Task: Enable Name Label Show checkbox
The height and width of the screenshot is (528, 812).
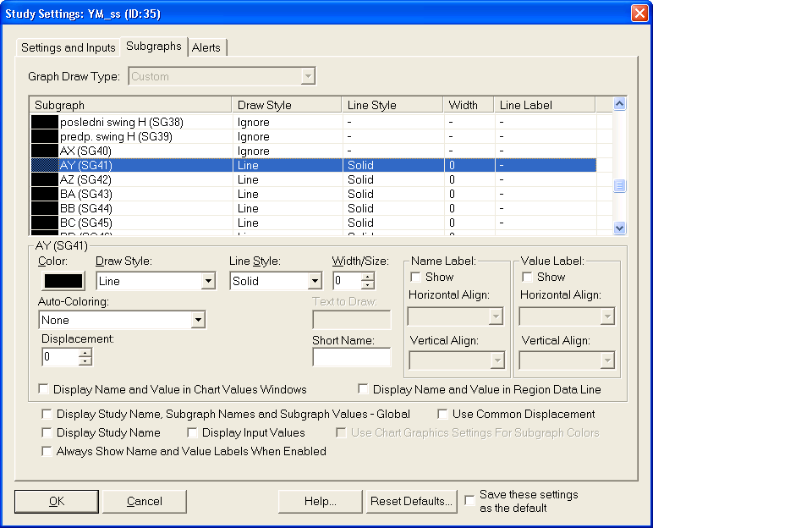Action: tap(416, 277)
